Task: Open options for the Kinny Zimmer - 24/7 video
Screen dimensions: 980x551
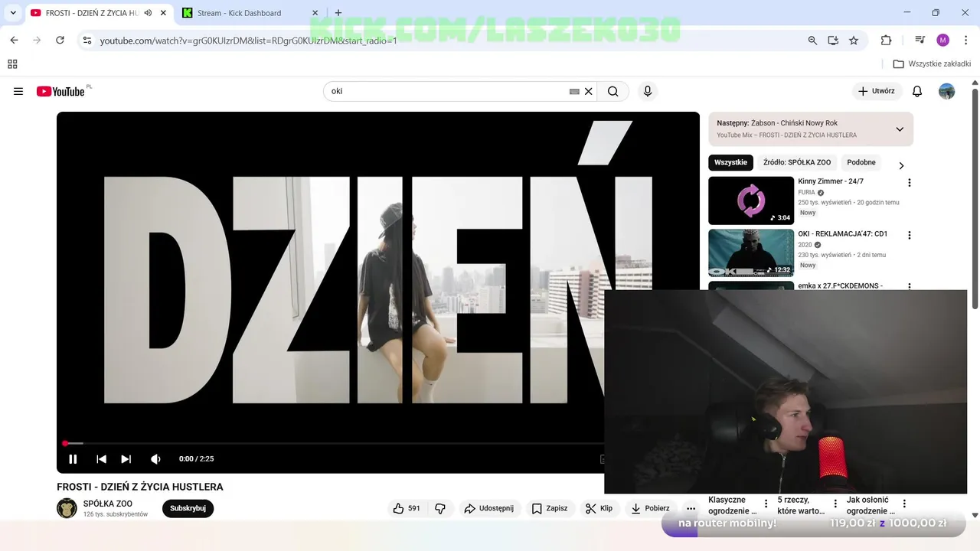Action: 910,183
